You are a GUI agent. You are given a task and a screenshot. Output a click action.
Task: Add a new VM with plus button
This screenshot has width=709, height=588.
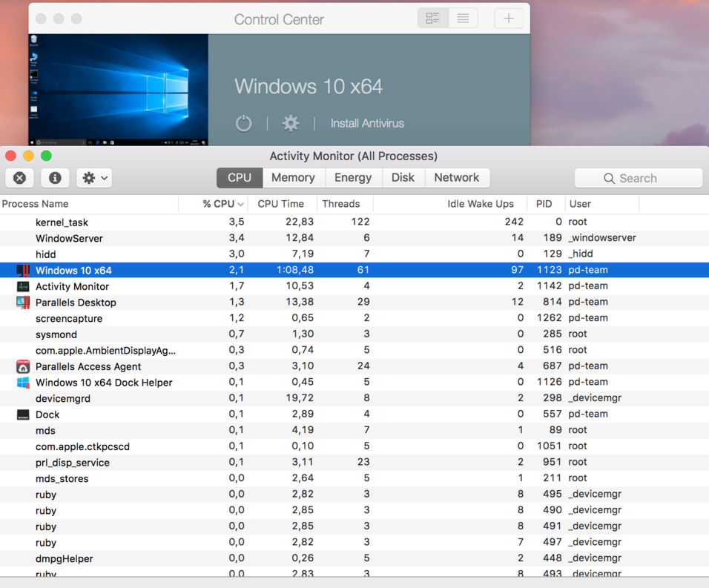pos(509,19)
